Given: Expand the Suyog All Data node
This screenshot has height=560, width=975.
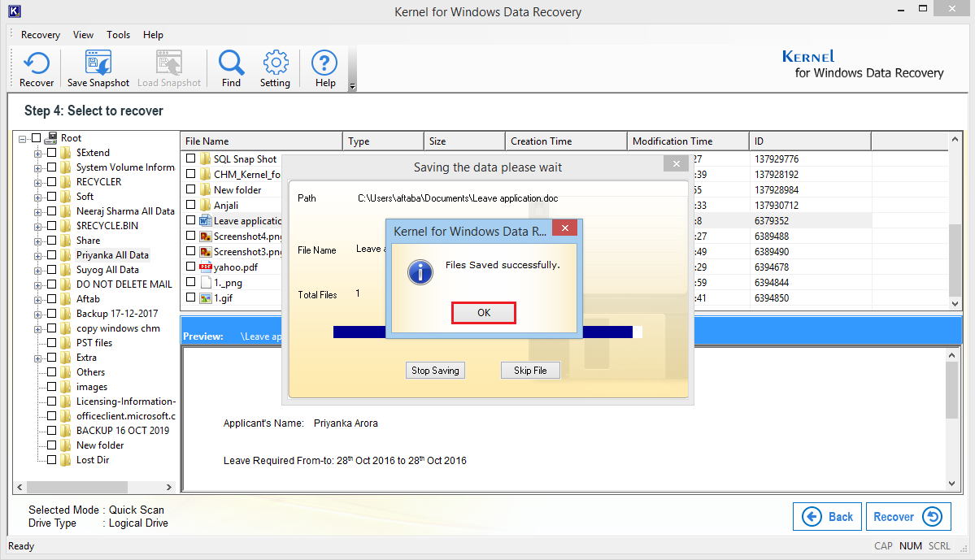Looking at the screenshot, I should (38, 271).
